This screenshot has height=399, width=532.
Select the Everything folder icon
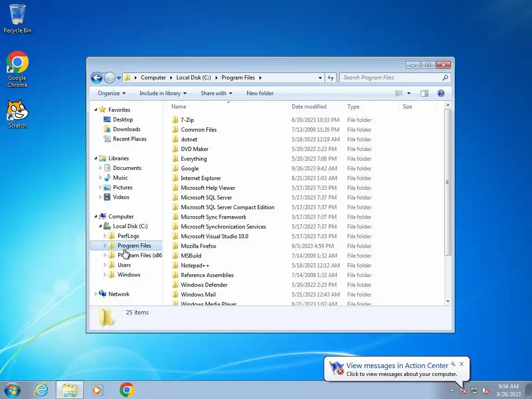(x=175, y=158)
